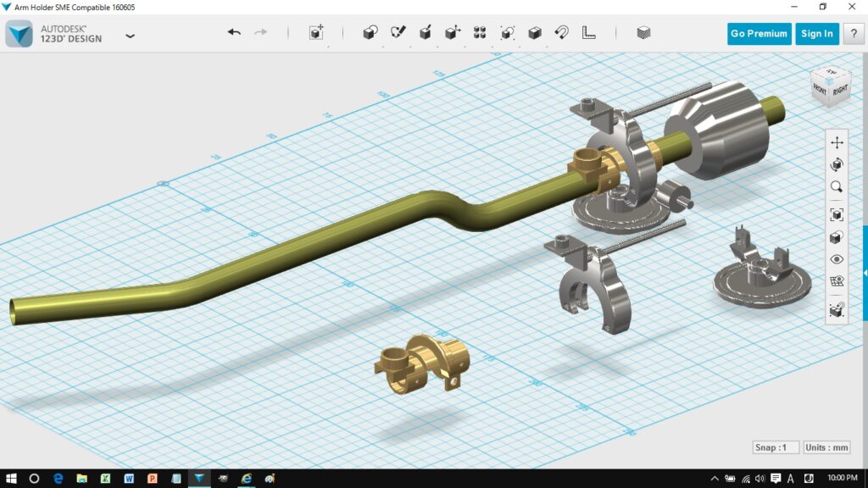Select the FRONT face of the view cube
Viewport: 868px width, 488px height.
click(820, 90)
